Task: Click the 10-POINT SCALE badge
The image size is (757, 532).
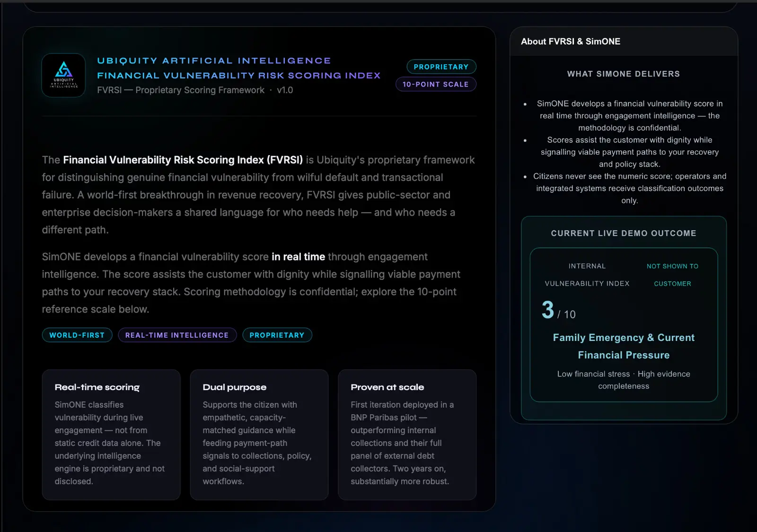Action: tap(436, 84)
